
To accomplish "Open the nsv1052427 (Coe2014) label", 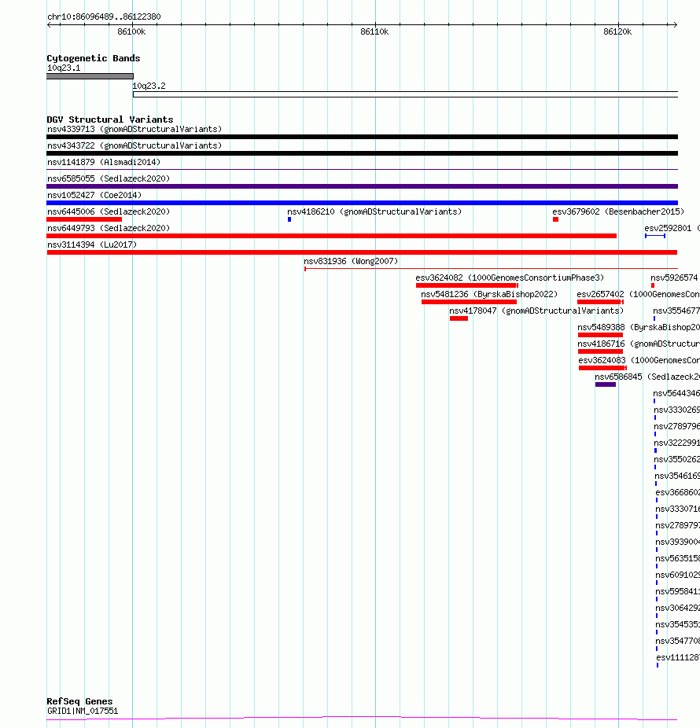I will click(94, 196).
